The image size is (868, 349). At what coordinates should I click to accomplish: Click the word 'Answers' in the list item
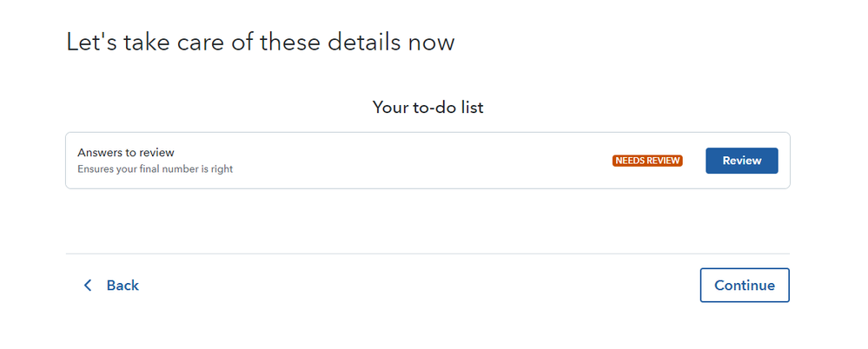tap(96, 152)
